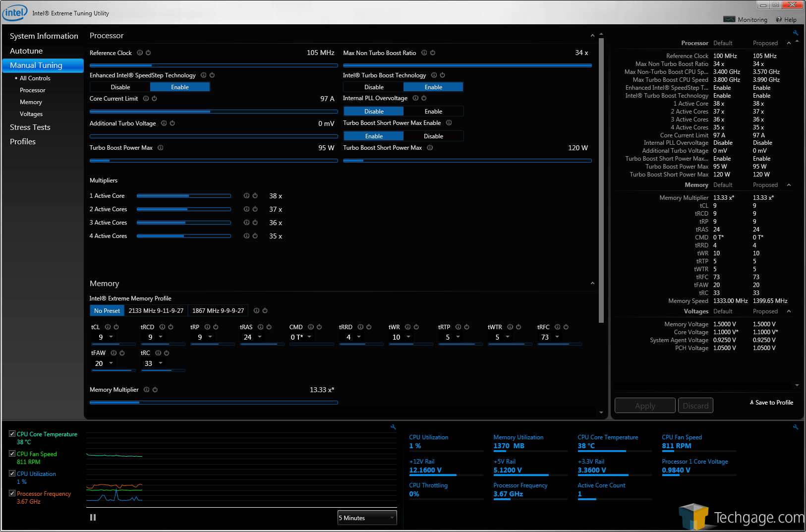Select 2133 MHz 9-11-9-27 memory preset
The image size is (806, 532).
pyautogui.click(x=156, y=311)
